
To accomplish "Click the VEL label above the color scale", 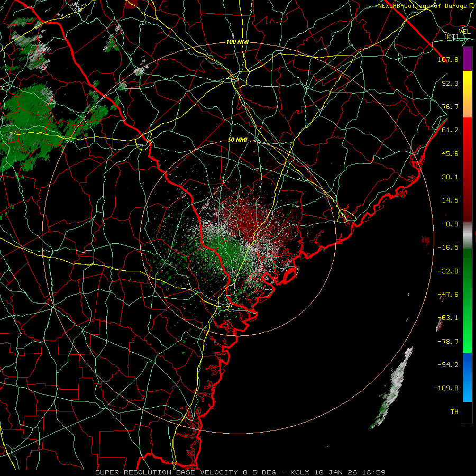I will pyautogui.click(x=464, y=31).
